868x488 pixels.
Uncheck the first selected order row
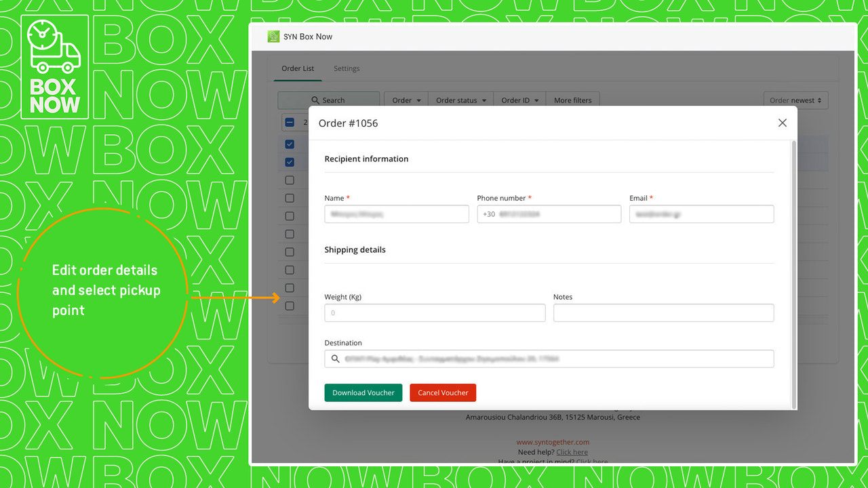290,144
